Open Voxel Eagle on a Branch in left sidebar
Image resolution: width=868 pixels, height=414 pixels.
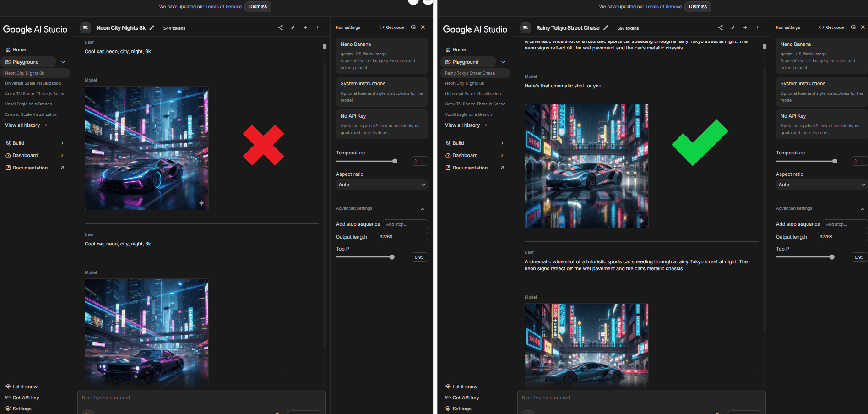pos(28,104)
